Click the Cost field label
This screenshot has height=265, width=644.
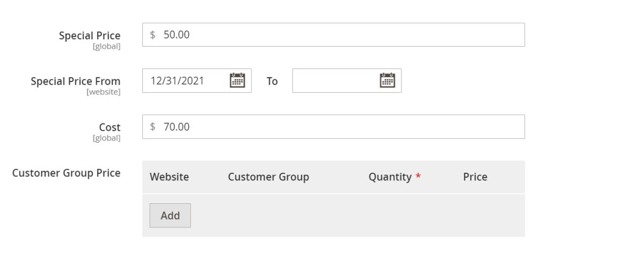(109, 127)
